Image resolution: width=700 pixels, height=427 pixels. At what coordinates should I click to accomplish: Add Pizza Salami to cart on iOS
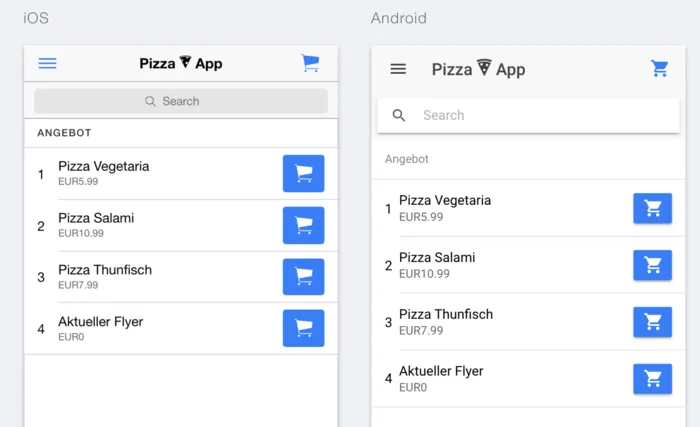303,226
